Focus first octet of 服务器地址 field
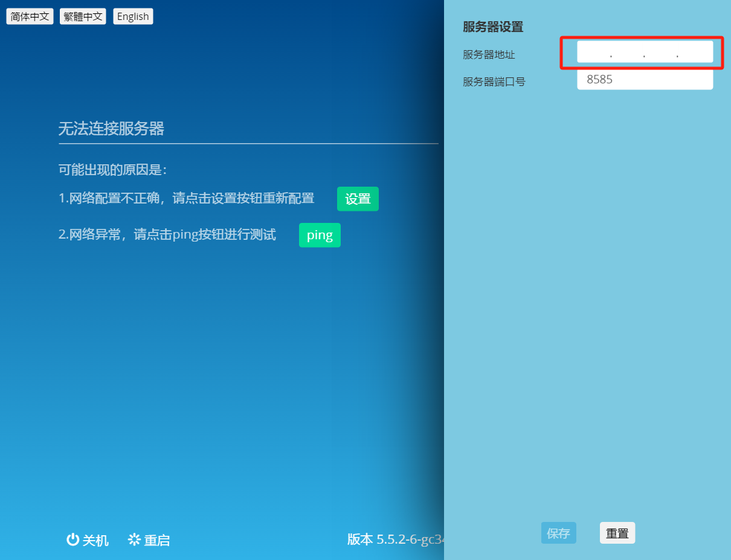731x560 pixels. tap(594, 53)
